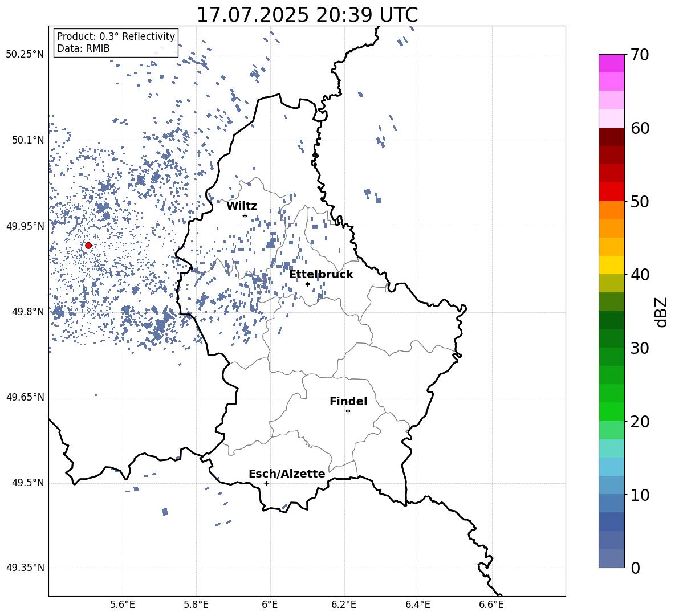Image resolution: width=675 pixels, height=616 pixels.
Task: Click the 50.25°N latitude label
Action: (25, 55)
